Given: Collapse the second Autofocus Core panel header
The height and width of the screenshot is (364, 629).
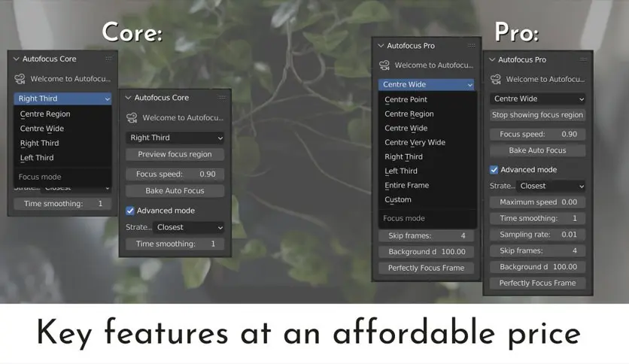Looking at the screenshot, I should (129, 98).
